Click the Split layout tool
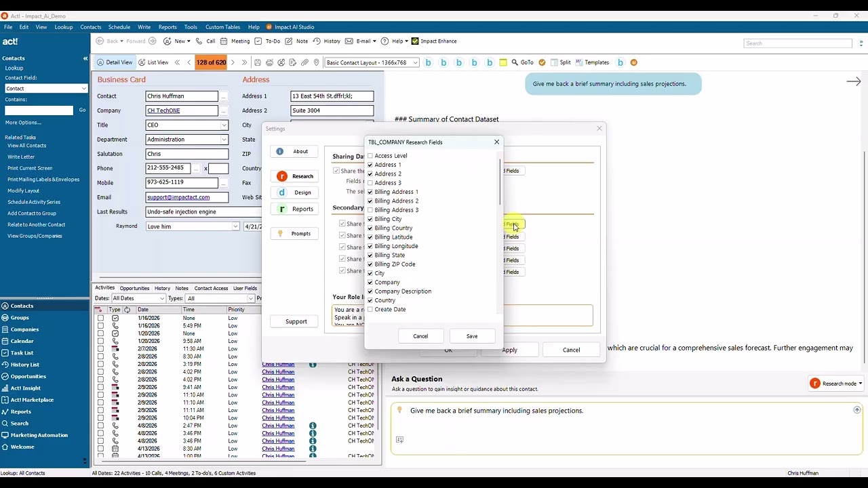The image size is (868, 488). [560, 62]
